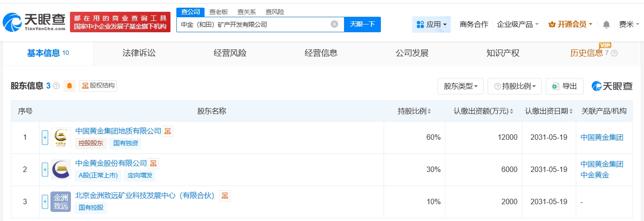Expand row 3 with the plus button
Image resolution: width=644 pixels, height=221 pixels.
45,202
